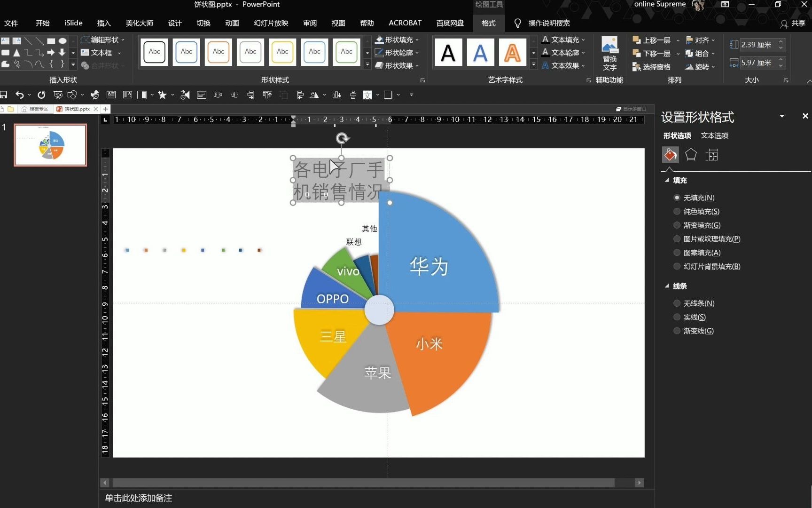Select the oval shape in shapes gallery

coord(62,41)
